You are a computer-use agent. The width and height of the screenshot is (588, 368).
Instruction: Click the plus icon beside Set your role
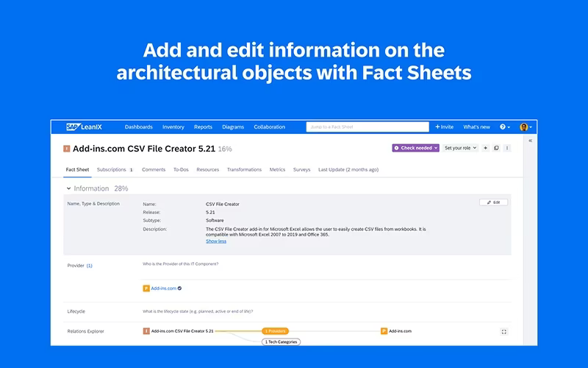coord(485,148)
